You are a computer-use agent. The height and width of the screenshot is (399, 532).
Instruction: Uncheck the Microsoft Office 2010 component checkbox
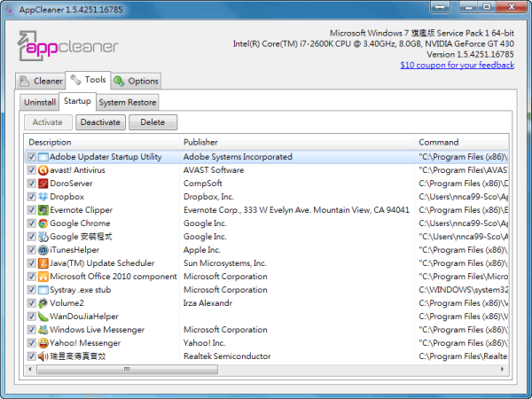pyautogui.click(x=32, y=277)
